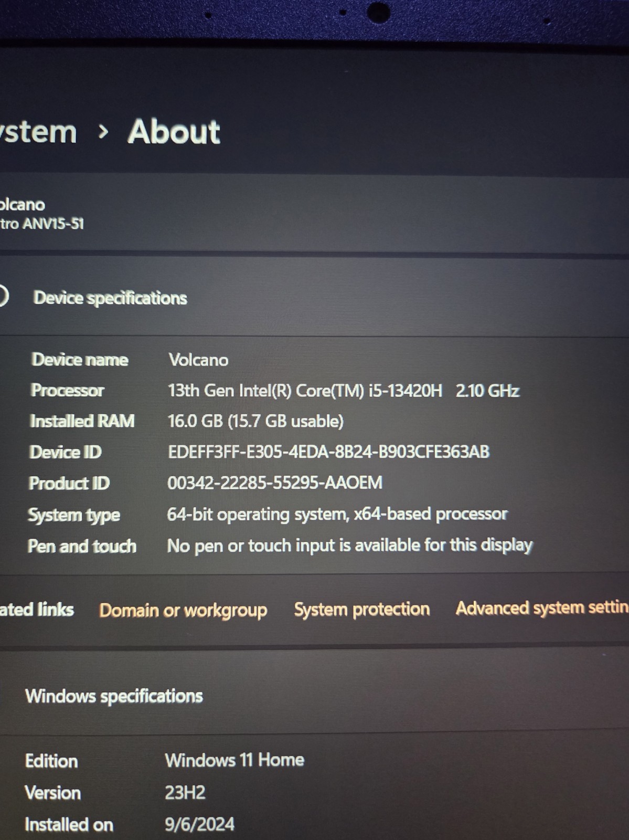Click the Device specifications info icon
Viewport: 629px width, 840px height.
pos(3,296)
